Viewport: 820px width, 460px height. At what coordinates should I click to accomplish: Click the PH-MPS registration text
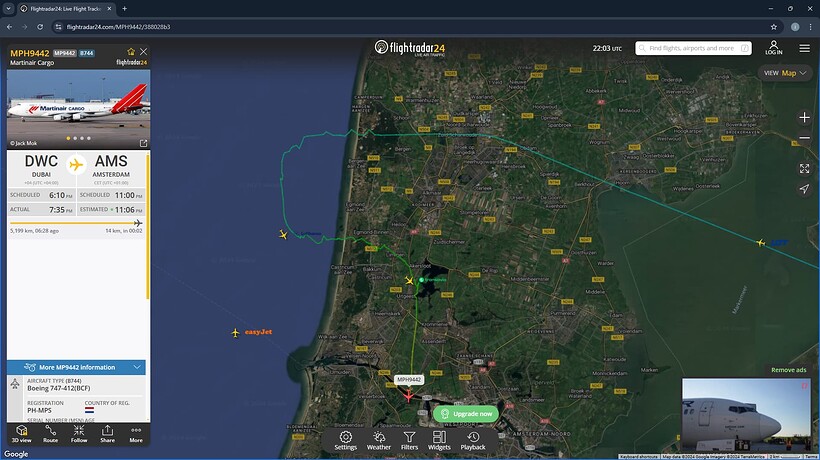[39, 410]
